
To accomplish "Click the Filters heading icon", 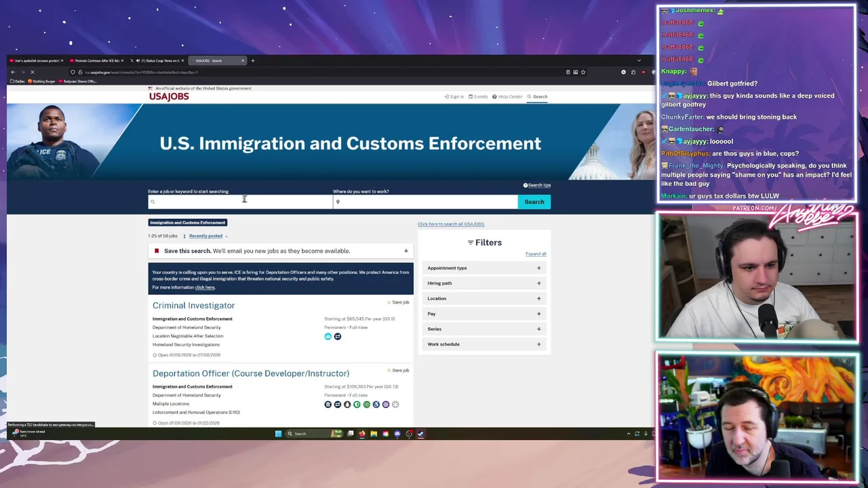I will pos(471,243).
